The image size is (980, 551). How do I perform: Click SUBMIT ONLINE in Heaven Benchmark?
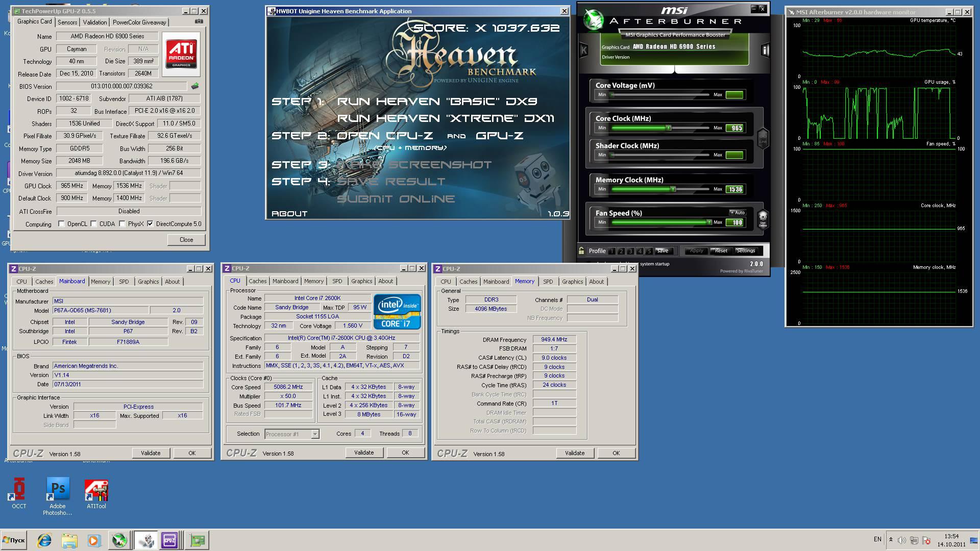tap(396, 199)
